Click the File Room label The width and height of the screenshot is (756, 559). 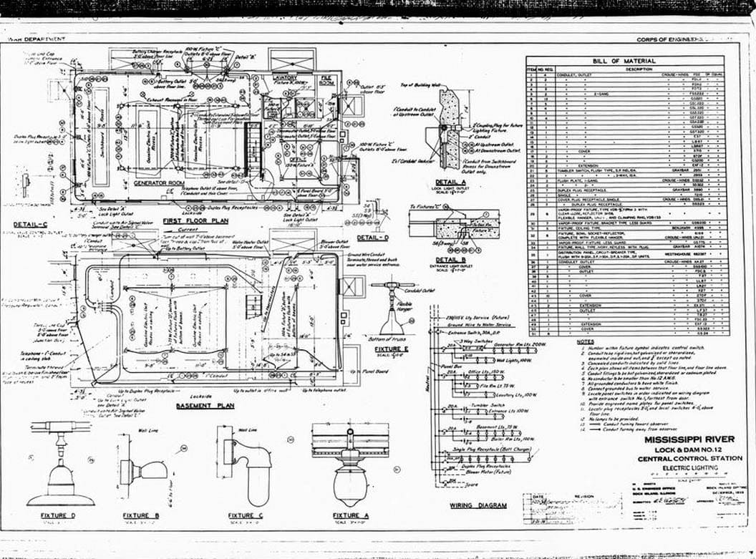[x=326, y=80]
